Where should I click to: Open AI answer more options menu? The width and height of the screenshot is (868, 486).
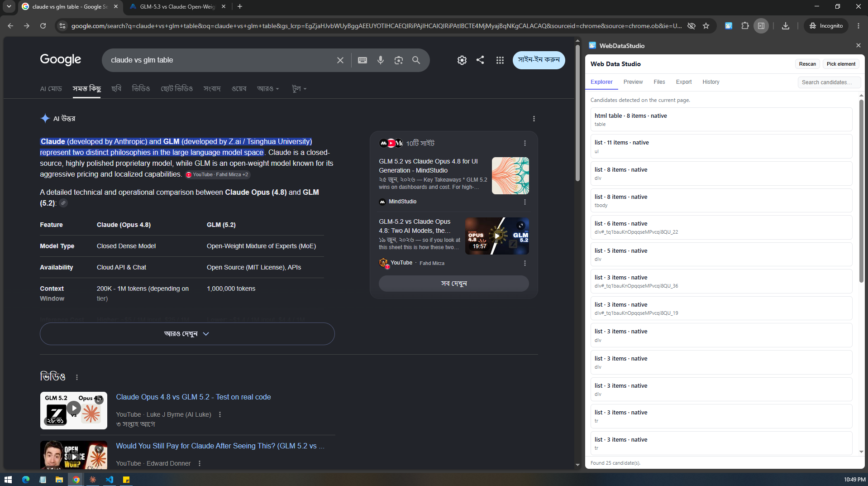tap(534, 119)
